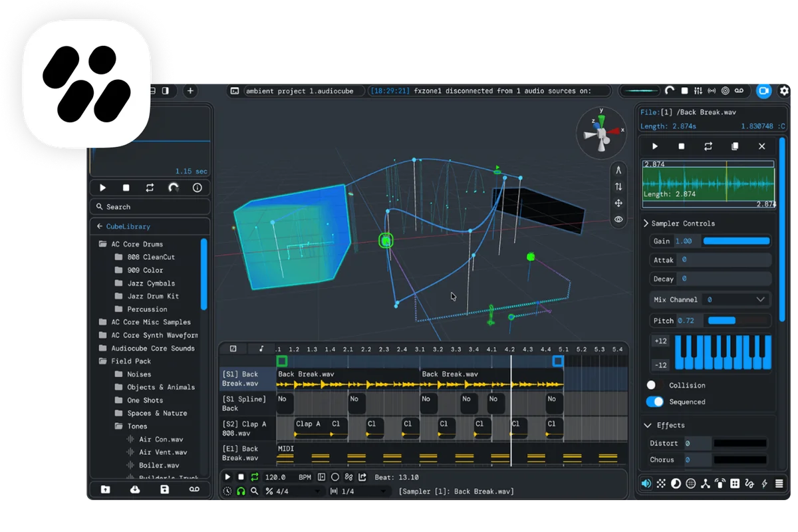Click the duplicate copy icon in sampler panel
Image resolution: width=798 pixels, height=532 pixels.
tap(735, 146)
